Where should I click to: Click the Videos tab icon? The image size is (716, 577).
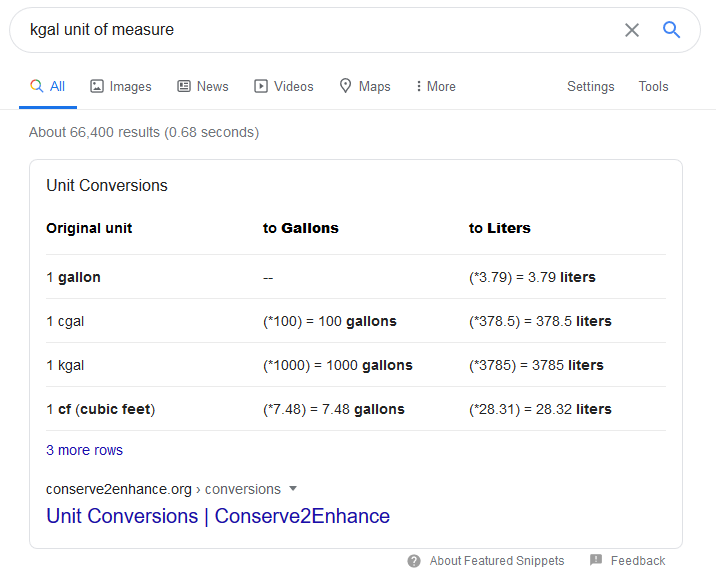[261, 86]
